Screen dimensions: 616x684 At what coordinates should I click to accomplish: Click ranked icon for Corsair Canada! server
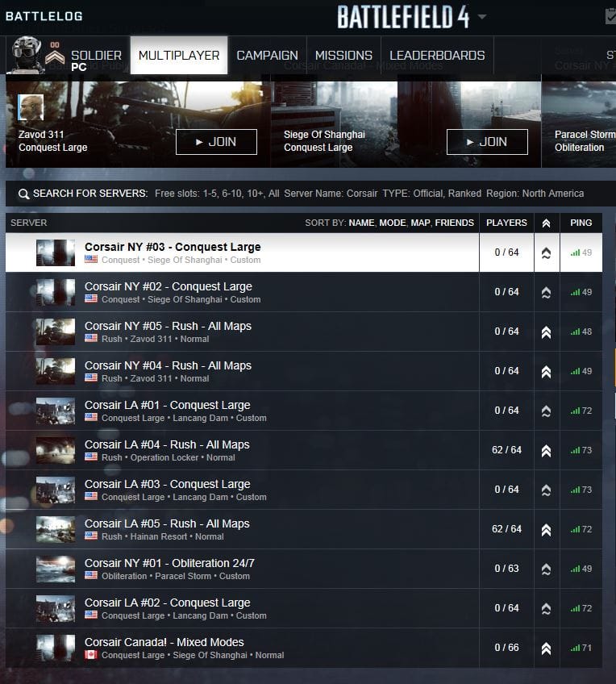coord(546,649)
